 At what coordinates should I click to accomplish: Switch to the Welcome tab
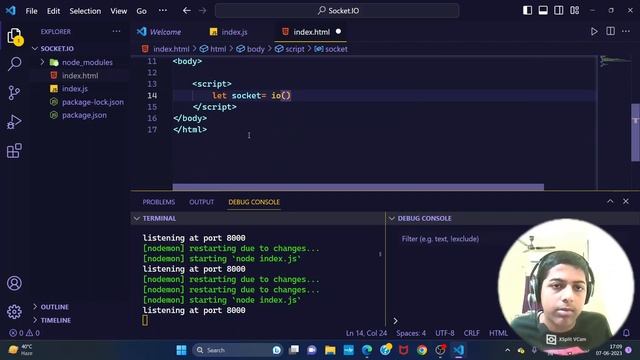[x=165, y=32]
